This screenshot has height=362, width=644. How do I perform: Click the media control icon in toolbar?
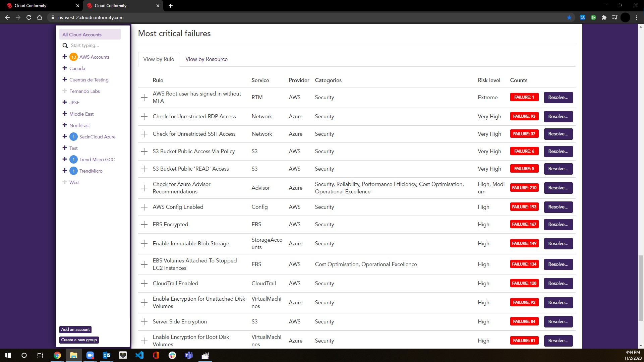tap(614, 17)
